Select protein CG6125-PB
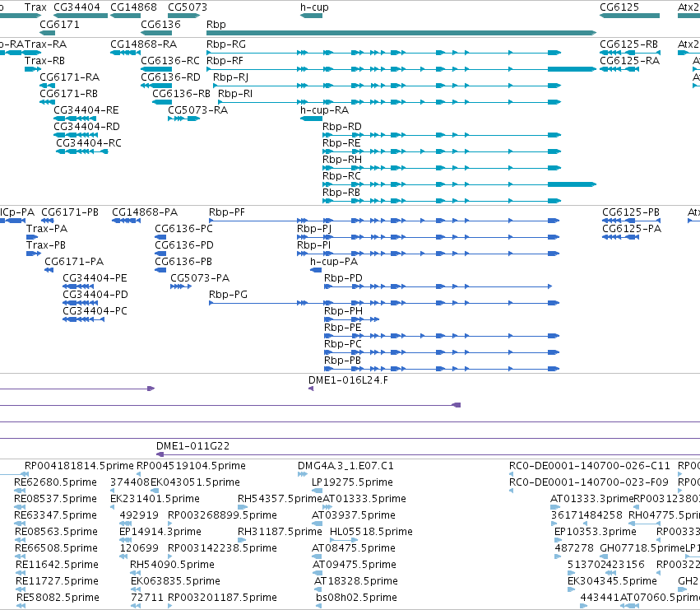The image size is (700, 610). (631, 212)
